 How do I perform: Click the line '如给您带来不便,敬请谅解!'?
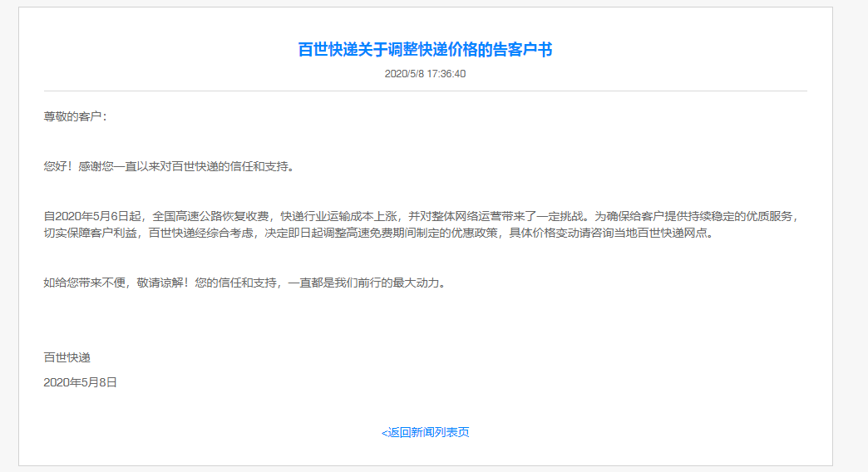[x=116, y=283]
